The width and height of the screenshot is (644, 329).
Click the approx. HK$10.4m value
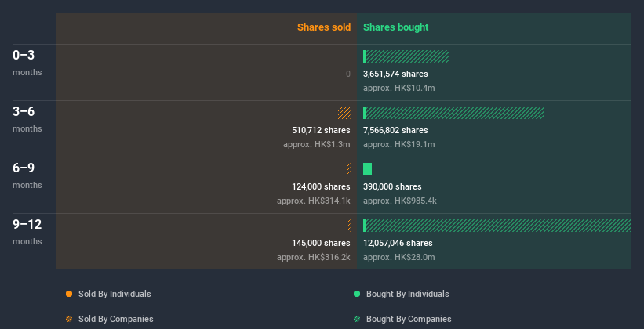tap(398, 88)
